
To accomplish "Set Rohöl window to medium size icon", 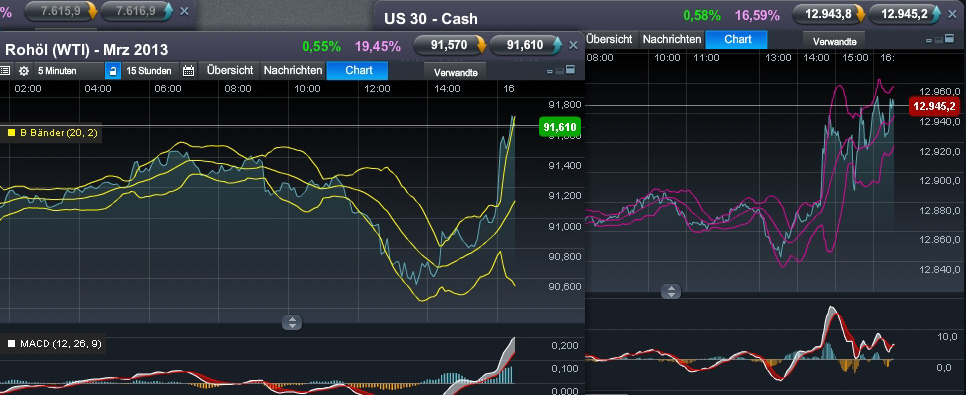I will coord(559,71).
